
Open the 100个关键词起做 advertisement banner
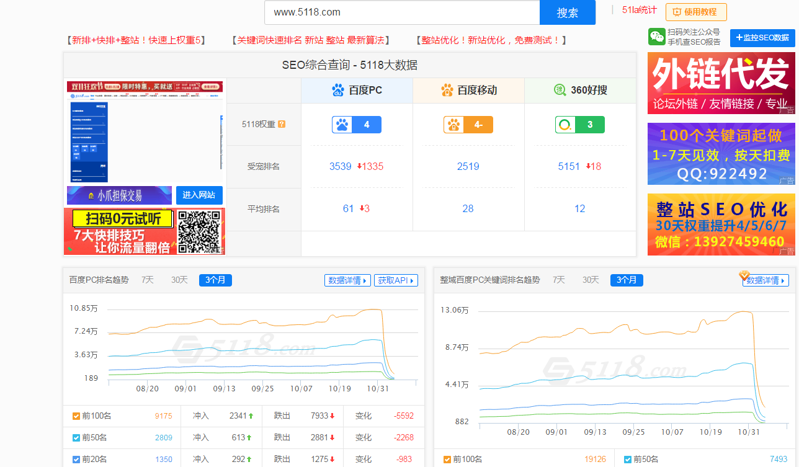(x=721, y=153)
